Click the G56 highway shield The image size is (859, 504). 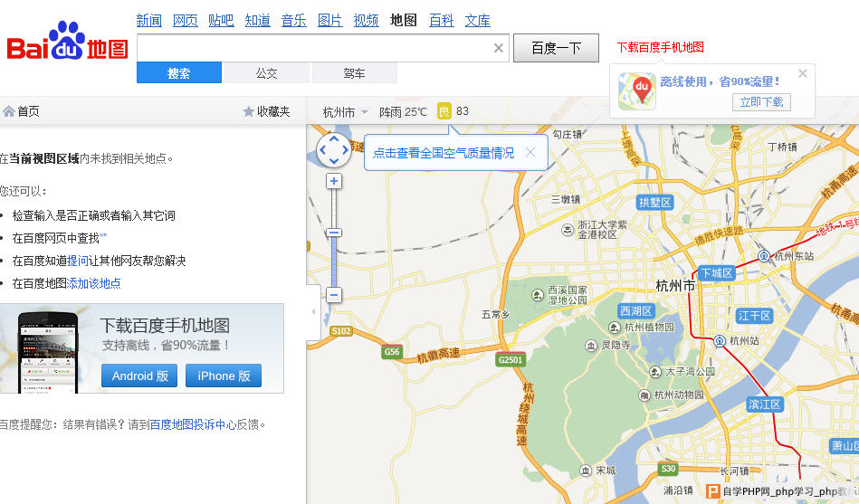point(392,352)
